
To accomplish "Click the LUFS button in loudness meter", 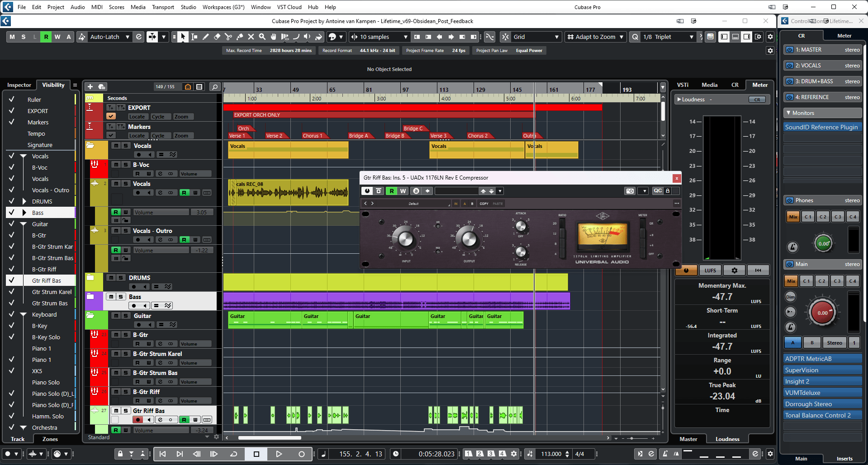I will 710,270.
